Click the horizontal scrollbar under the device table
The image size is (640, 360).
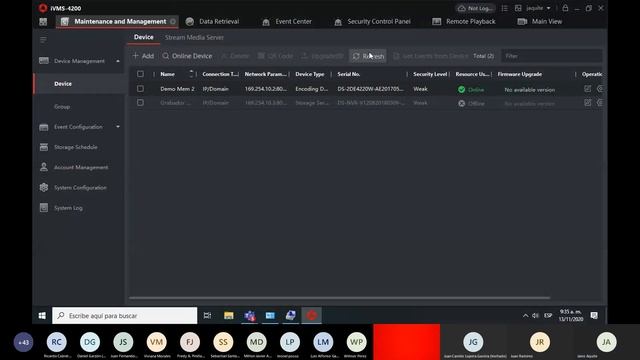[340, 298]
